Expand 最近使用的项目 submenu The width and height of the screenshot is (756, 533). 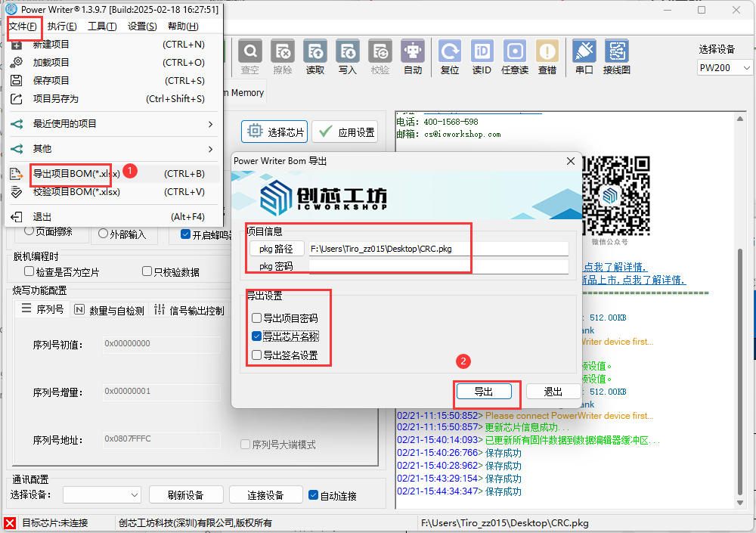(114, 124)
